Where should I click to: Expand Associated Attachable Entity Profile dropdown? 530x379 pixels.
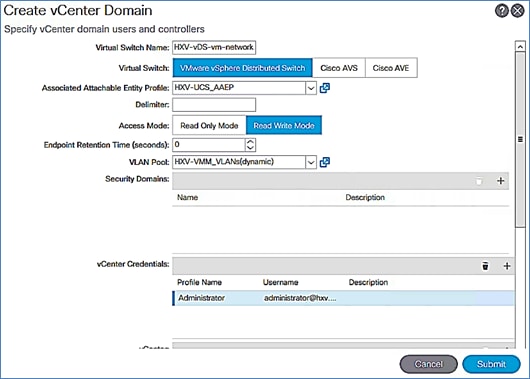click(311, 88)
